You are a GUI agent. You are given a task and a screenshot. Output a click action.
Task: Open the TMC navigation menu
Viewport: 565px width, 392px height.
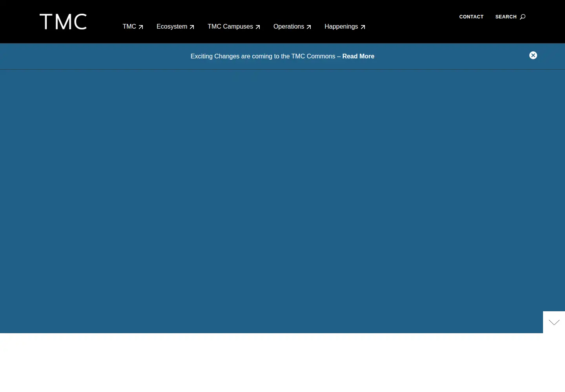tap(133, 27)
